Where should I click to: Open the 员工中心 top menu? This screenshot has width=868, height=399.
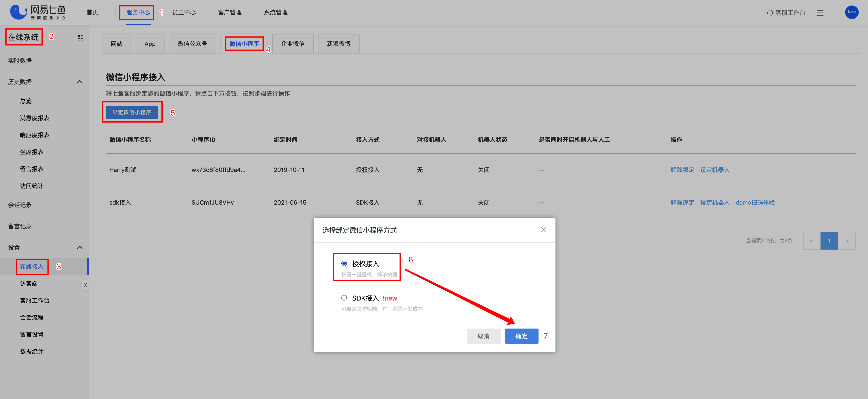coord(184,13)
